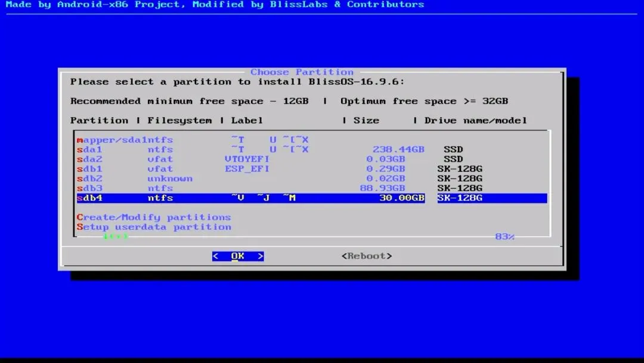This screenshot has height=363, width=644.
Task: Click the Partition column header
Action: [99, 121]
